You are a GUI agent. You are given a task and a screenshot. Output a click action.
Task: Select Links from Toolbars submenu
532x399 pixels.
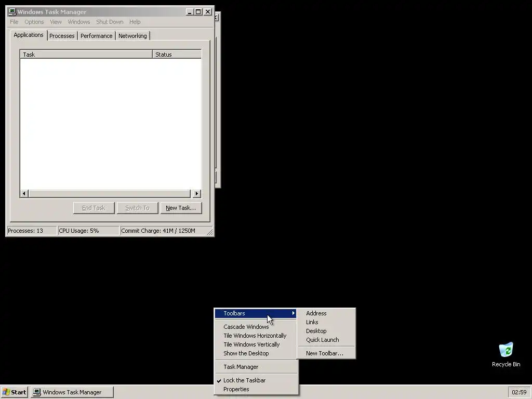coord(326,322)
